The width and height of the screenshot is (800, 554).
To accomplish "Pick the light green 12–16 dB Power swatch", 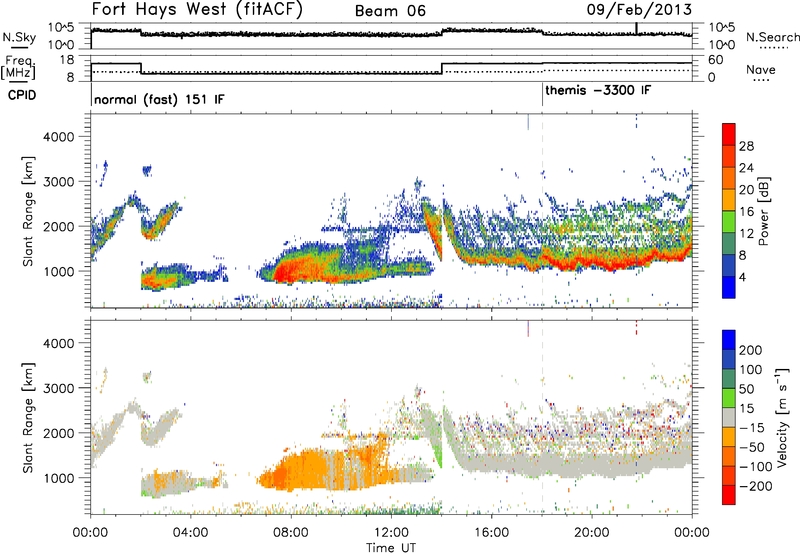I will tap(729, 222).
